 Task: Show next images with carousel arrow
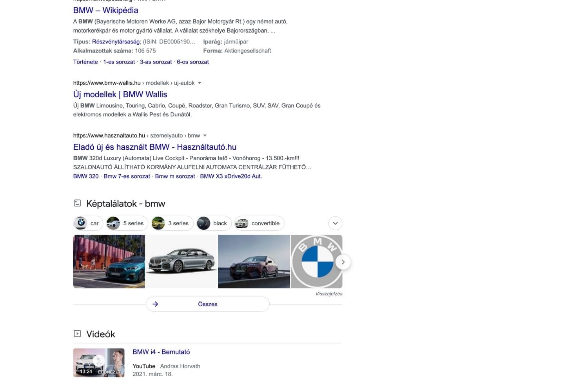pyautogui.click(x=343, y=262)
